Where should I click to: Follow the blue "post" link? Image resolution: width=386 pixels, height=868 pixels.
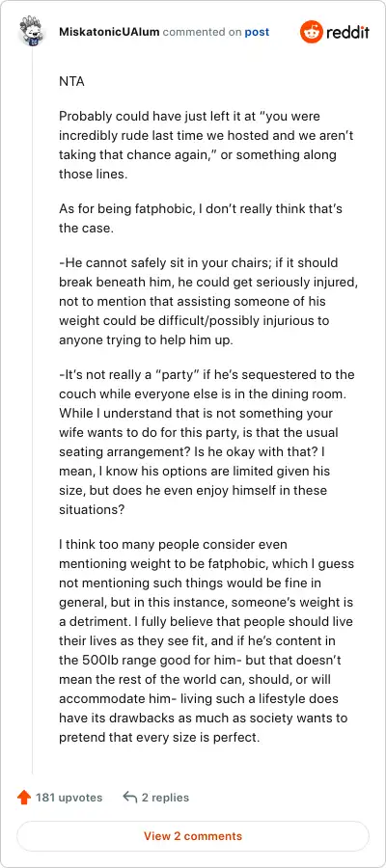[x=257, y=32]
